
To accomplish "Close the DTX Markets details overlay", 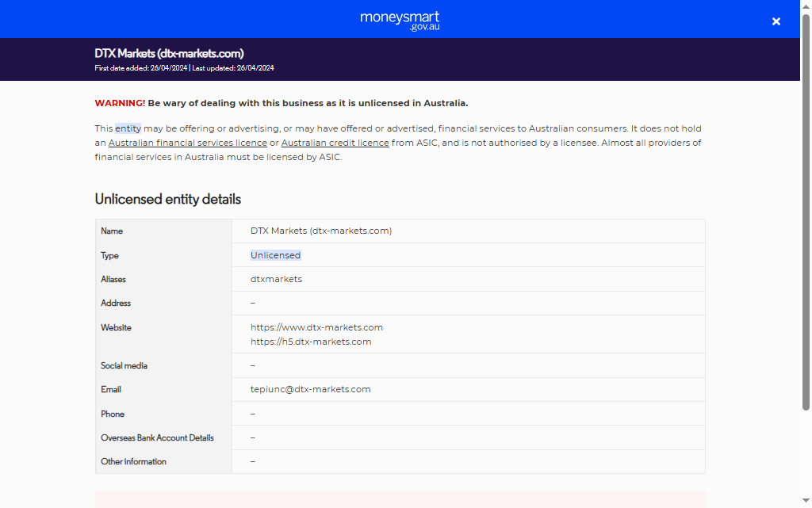I will (x=776, y=21).
